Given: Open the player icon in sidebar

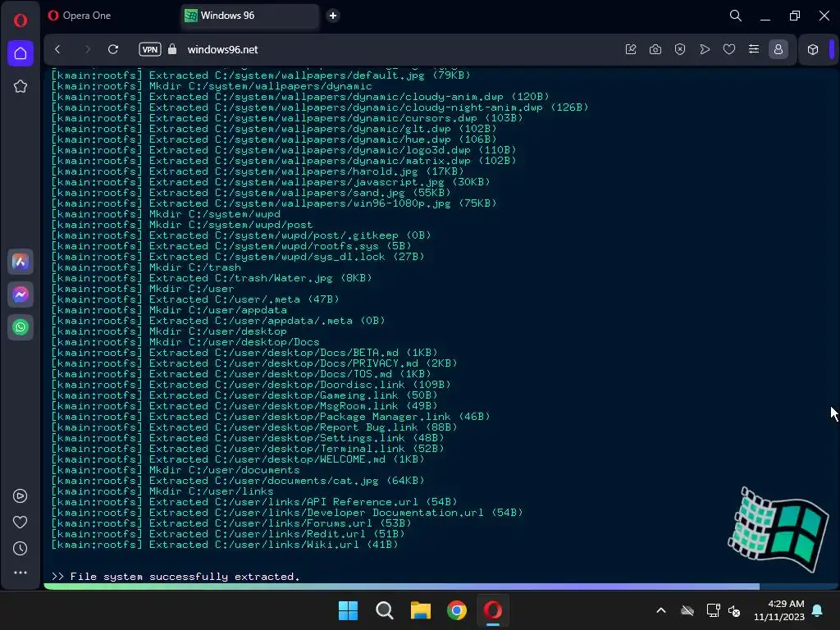Looking at the screenshot, I should tap(20, 496).
